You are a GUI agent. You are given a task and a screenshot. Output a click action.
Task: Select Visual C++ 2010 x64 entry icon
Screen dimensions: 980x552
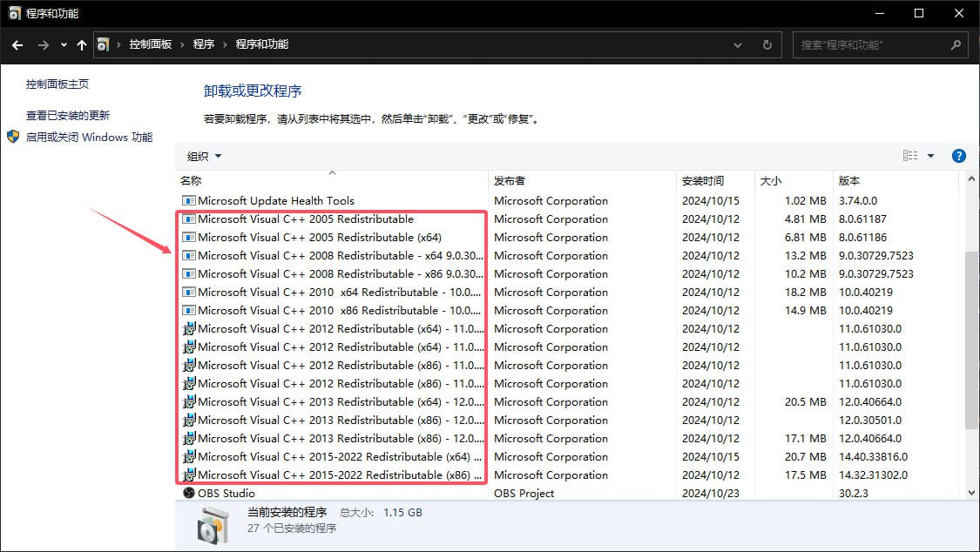[x=188, y=293]
